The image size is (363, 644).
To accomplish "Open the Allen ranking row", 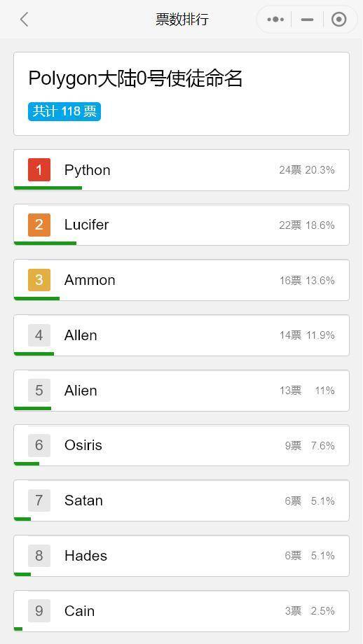I will [181, 335].
